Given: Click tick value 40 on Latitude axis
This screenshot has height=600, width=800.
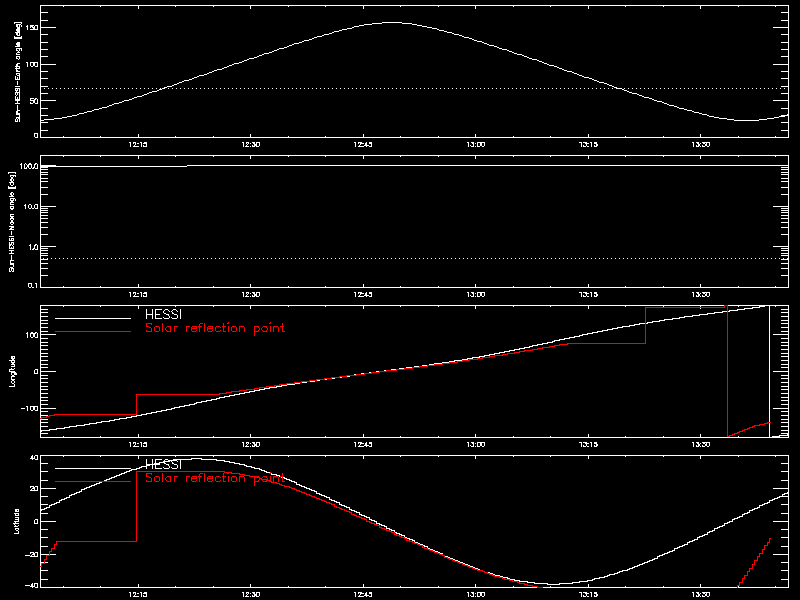Looking at the screenshot, I should [x=34, y=458].
